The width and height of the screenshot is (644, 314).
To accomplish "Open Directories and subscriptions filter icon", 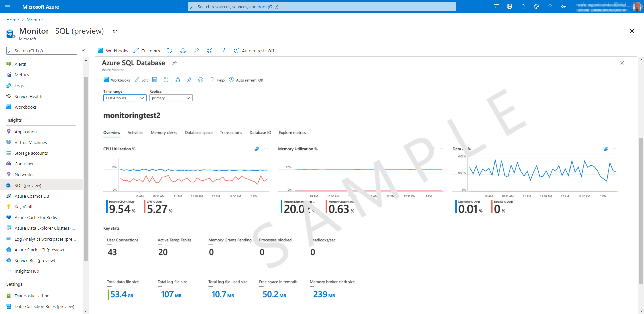I will (510, 7).
